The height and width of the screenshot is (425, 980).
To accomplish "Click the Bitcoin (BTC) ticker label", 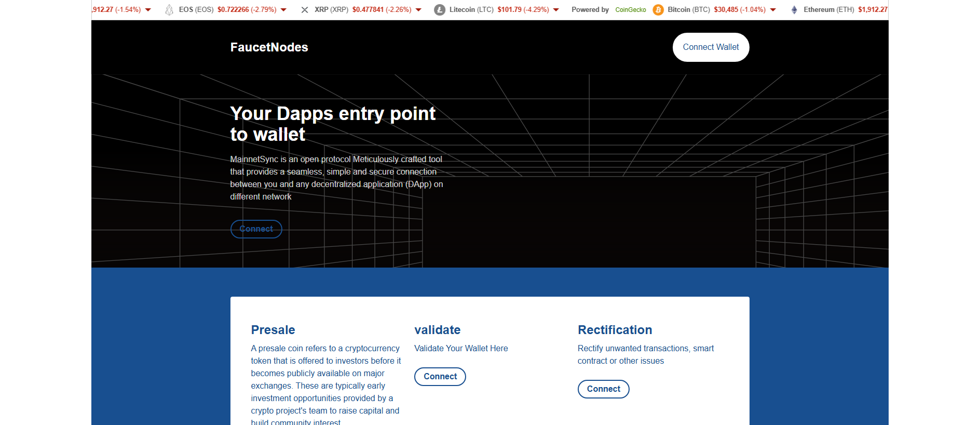I will coord(689,10).
